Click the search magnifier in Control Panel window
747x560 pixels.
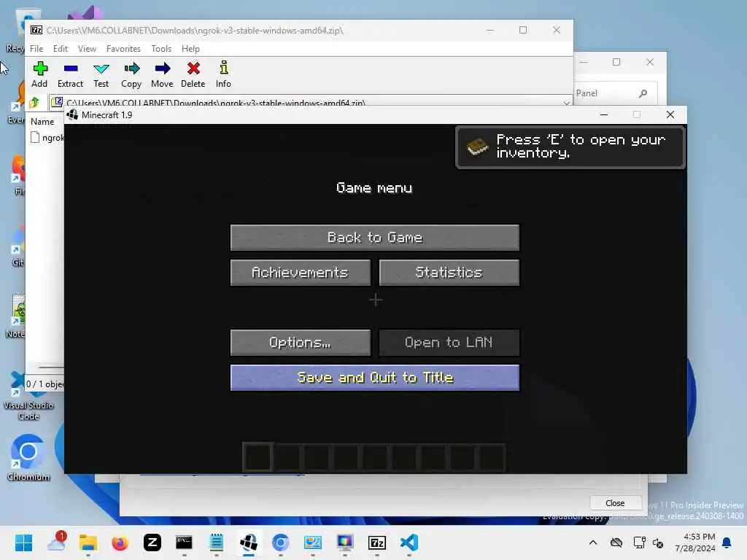(643, 93)
